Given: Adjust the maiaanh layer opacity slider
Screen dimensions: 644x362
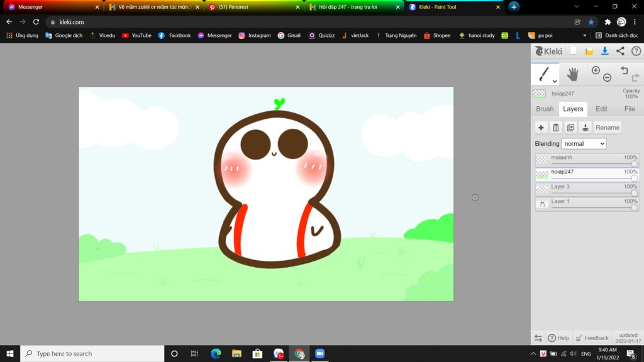Looking at the screenshot, I should click(x=595, y=164).
